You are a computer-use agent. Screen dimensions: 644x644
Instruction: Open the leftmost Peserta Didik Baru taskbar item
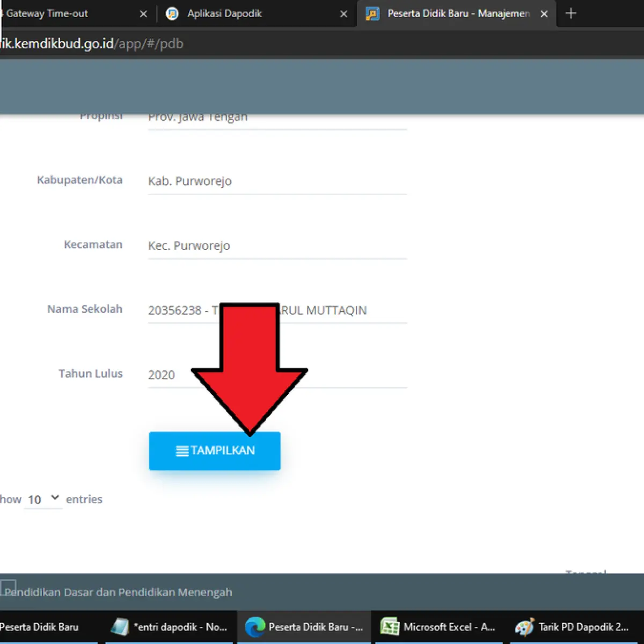tap(48, 627)
